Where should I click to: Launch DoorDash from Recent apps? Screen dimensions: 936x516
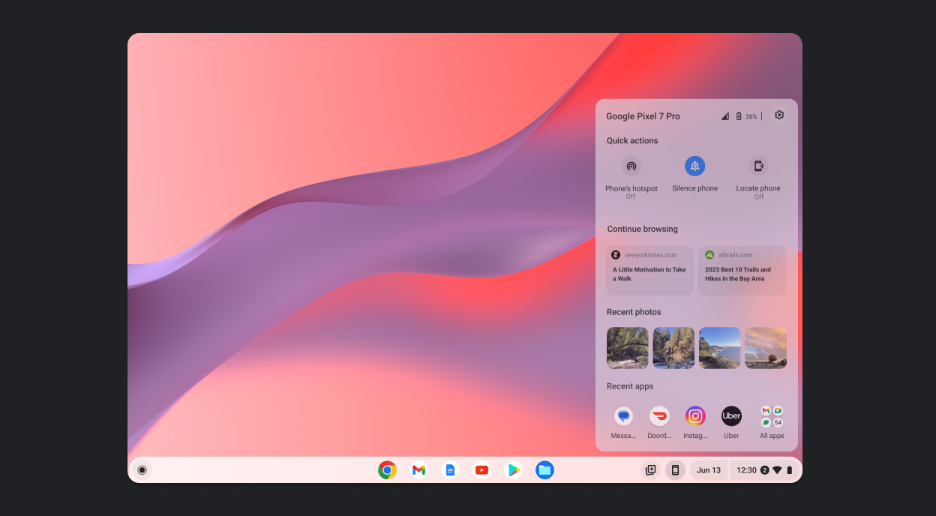659,416
